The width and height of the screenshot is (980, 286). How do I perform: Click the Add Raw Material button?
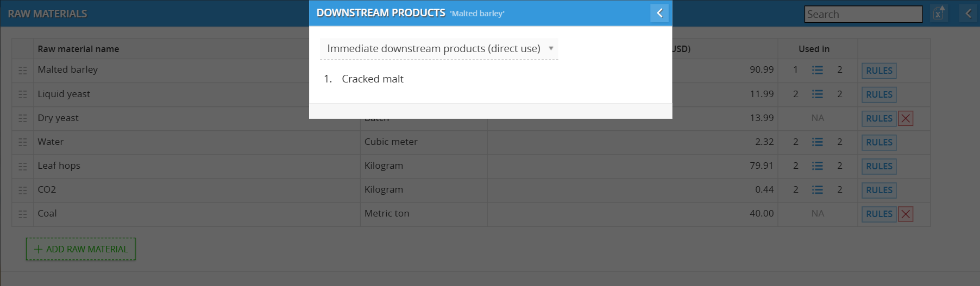(x=81, y=249)
